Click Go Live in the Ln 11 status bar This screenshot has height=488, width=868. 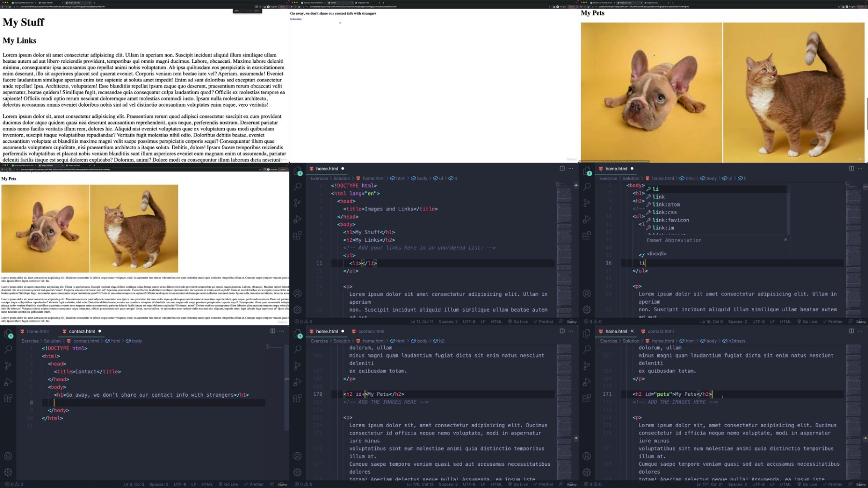click(517, 321)
